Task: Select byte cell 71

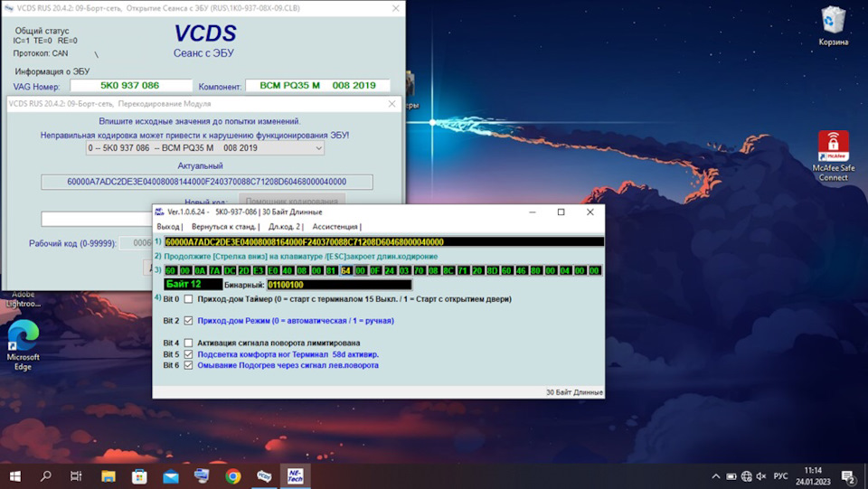Action: point(463,270)
